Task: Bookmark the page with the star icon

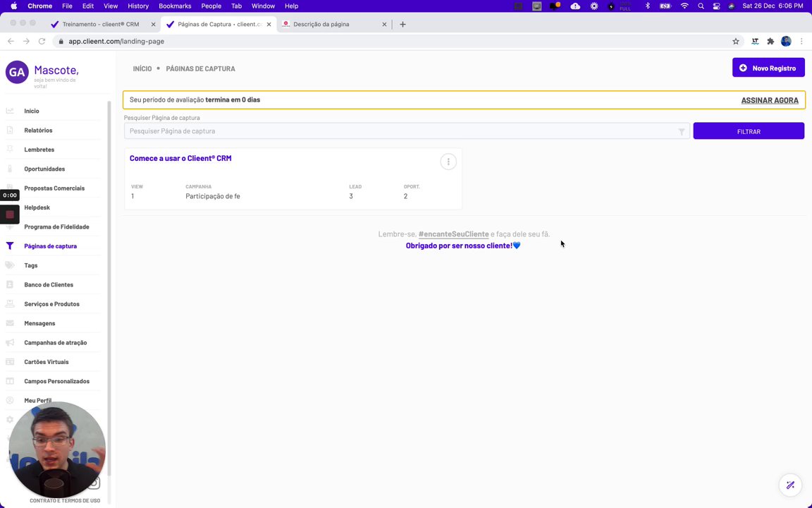Action: point(736,42)
